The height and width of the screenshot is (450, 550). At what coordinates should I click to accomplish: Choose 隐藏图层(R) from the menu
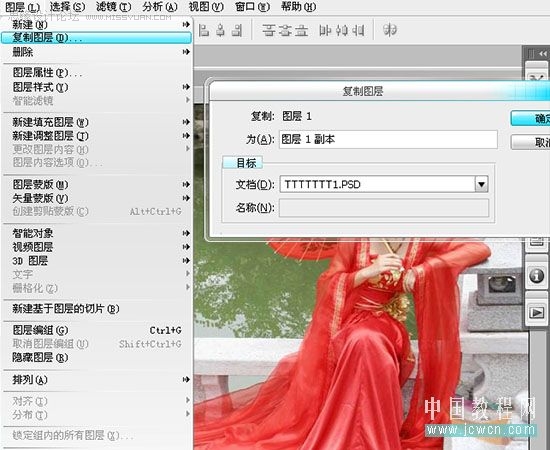[96, 357]
